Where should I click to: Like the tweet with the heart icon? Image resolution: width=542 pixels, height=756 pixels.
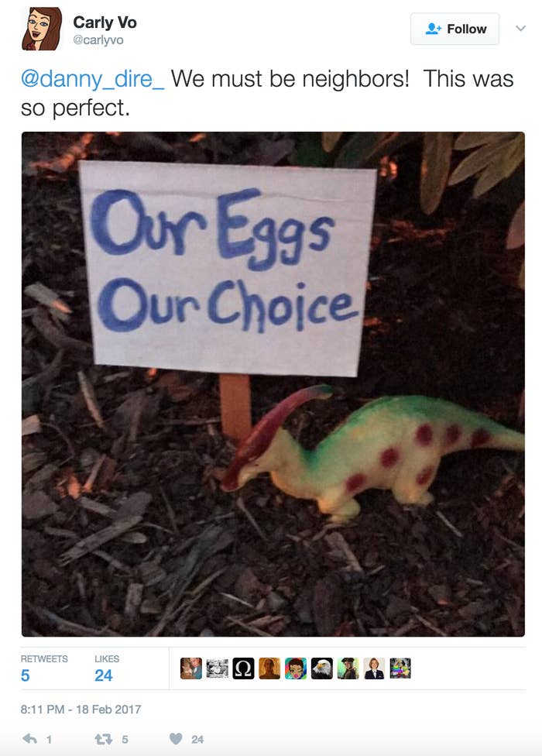tap(176, 739)
